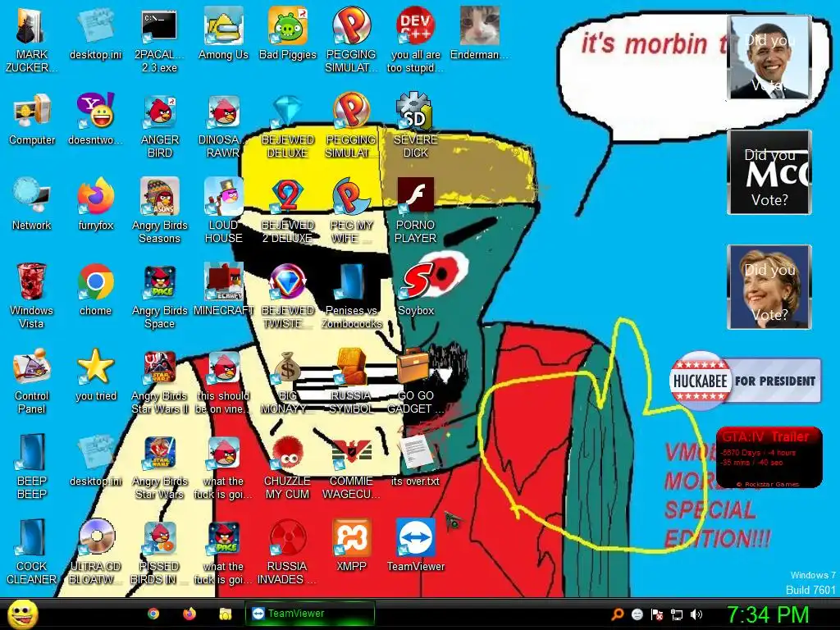The width and height of the screenshot is (840, 630).
Task: Select the 2PACAL... 2.3.exe file icon
Action: click(x=159, y=39)
